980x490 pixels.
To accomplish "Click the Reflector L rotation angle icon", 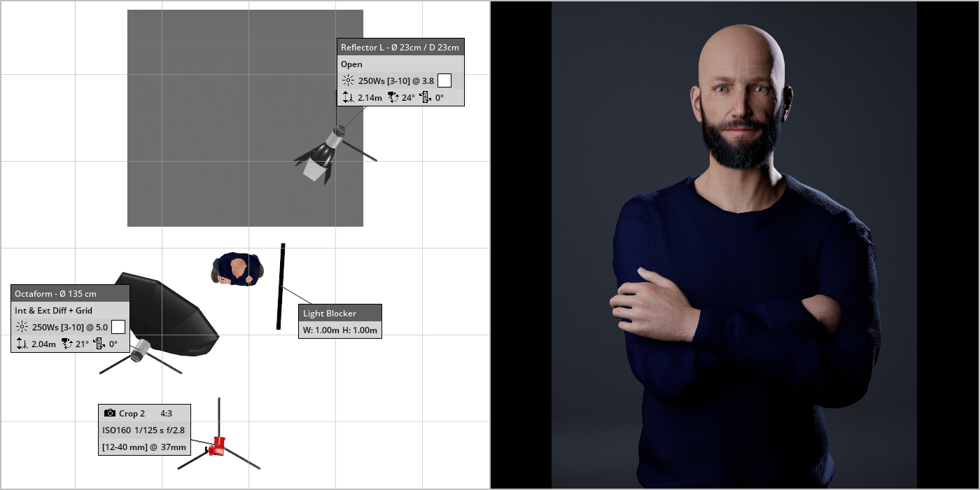I will [x=426, y=98].
